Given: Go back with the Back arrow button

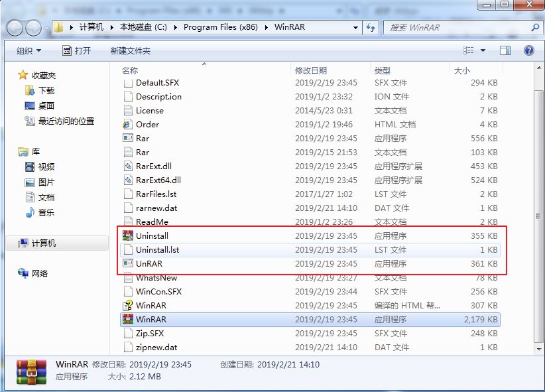Looking at the screenshot, I should click(x=15, y=28).
